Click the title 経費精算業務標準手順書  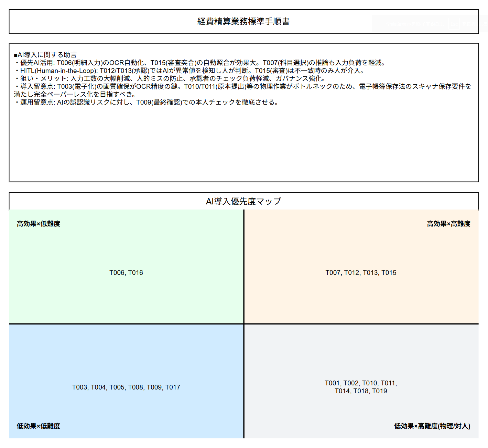243,21
